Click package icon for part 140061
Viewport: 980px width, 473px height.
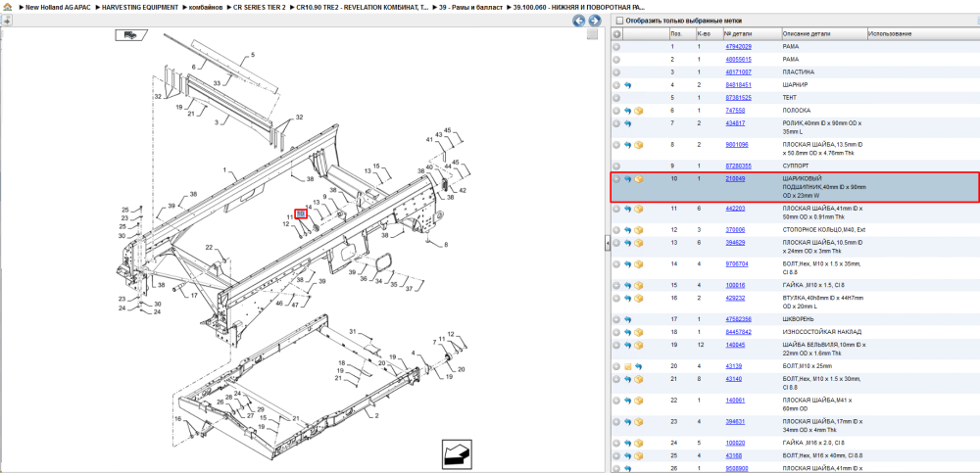[639, 401]
